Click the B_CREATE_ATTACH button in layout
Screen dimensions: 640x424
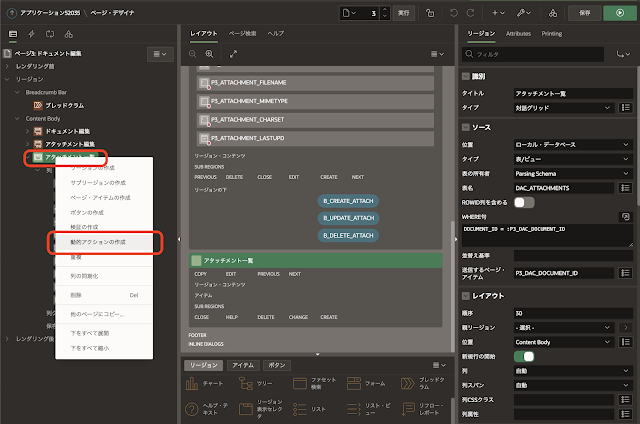pyautogui.click(x=348, y=201)
